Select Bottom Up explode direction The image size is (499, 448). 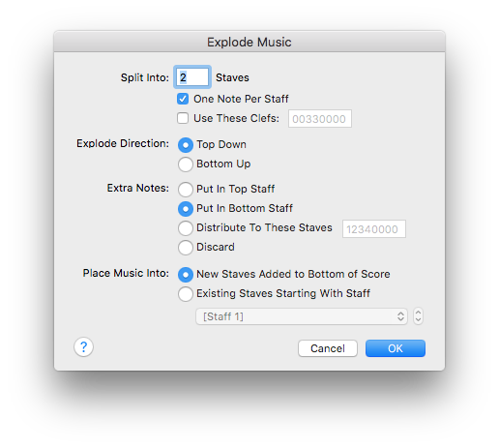tap(186, 164)
